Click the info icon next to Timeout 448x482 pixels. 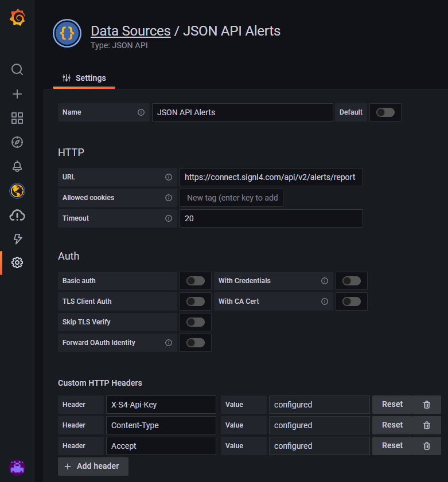[169, 218]
